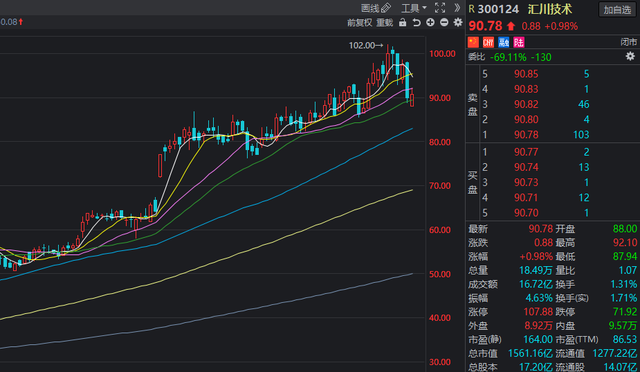Screen dimensions: 640x372
Task: Click 委比 value -69.11%
Action: coord(508,57)
